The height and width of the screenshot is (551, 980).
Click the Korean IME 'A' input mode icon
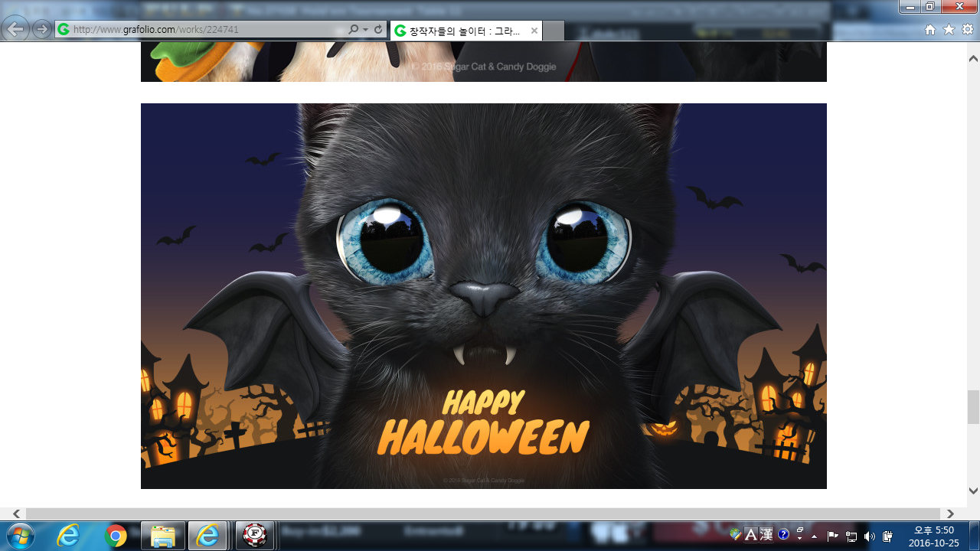click(751, 535)
